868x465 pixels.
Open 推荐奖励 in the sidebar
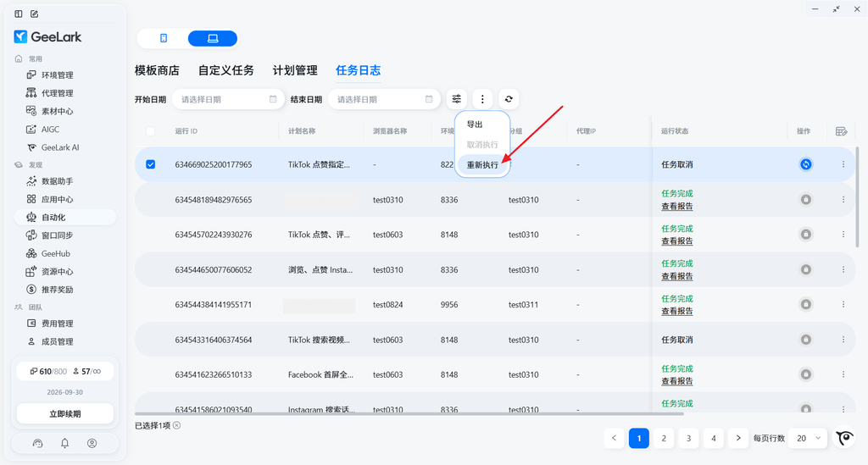(57, 290)
